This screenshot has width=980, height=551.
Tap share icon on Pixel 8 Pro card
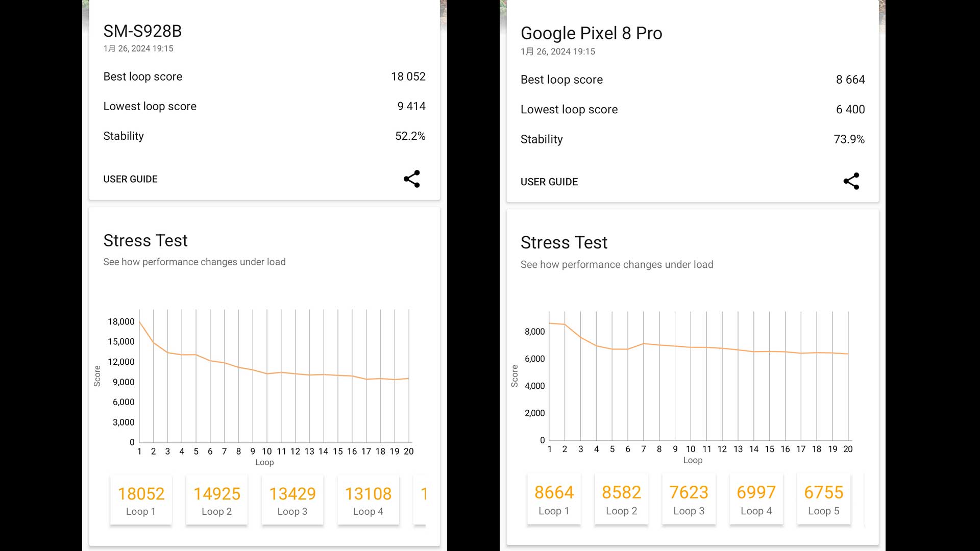[x=851, y=181]
